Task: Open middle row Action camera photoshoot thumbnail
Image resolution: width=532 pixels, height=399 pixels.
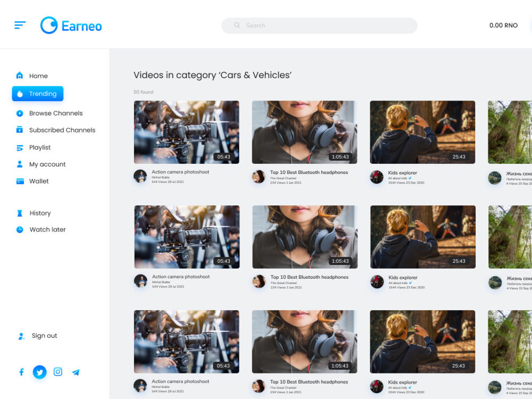Action: pyautogui.click(x=187, y=237)
